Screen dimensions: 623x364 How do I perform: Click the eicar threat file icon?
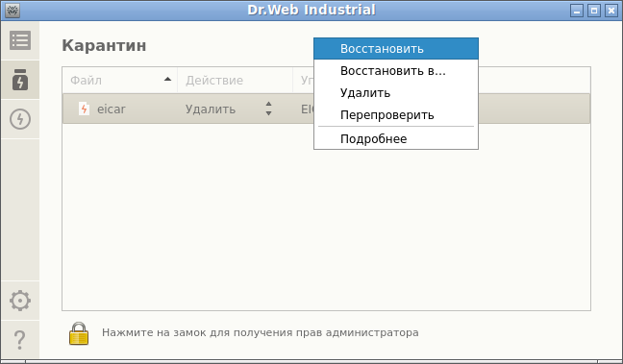84,109
